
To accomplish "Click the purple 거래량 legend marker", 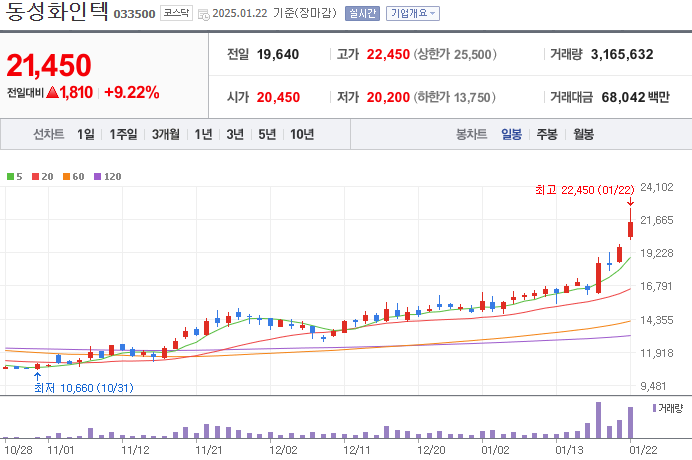I will [654, 408].
